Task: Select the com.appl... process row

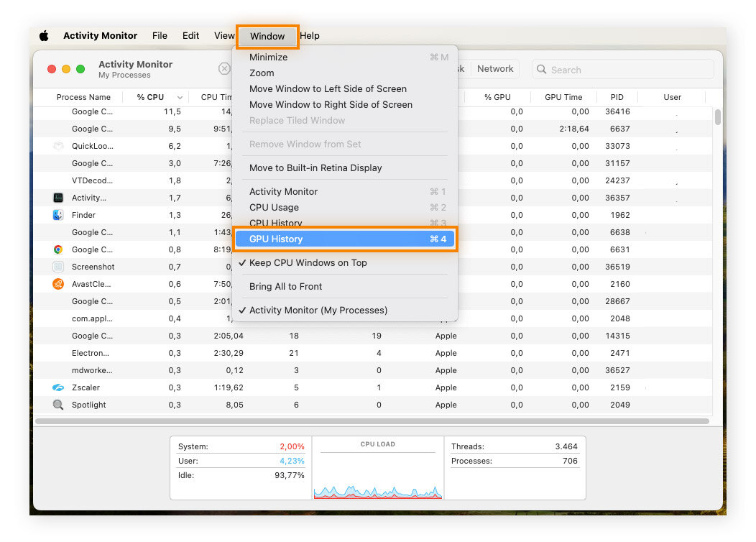Action: (372, 318)
